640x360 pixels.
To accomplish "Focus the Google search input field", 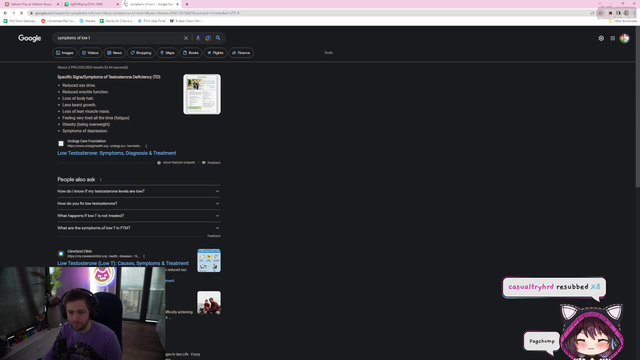I will click(x=118, y=38).
